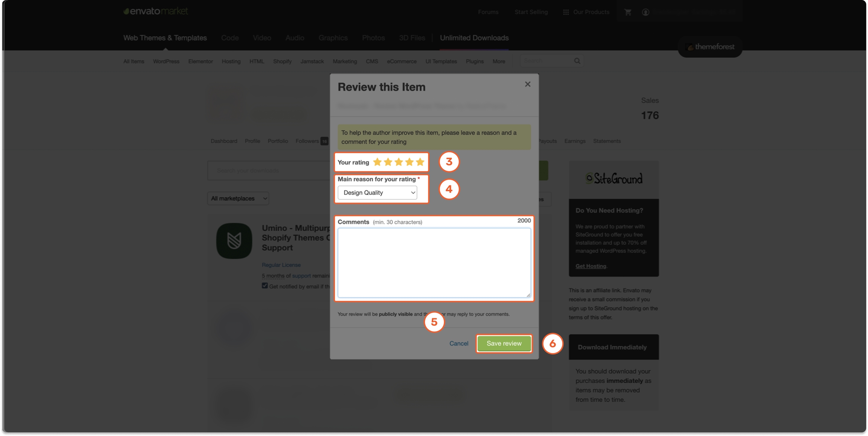Click the shopping cart icon
This screenshot has height=436, width=868.
(628, 12)
